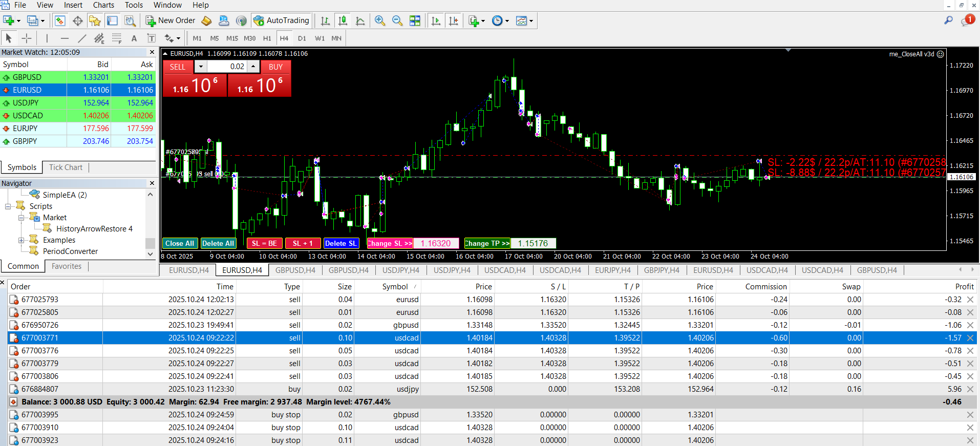
Task: Click the Close All button on chart
Action: pyautogui.click(x=179, y=243)
